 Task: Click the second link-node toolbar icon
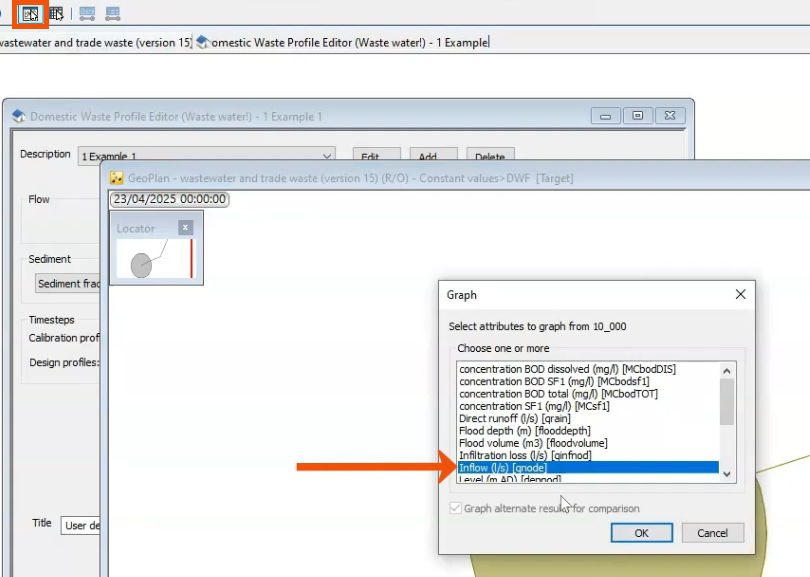[112, 13]
